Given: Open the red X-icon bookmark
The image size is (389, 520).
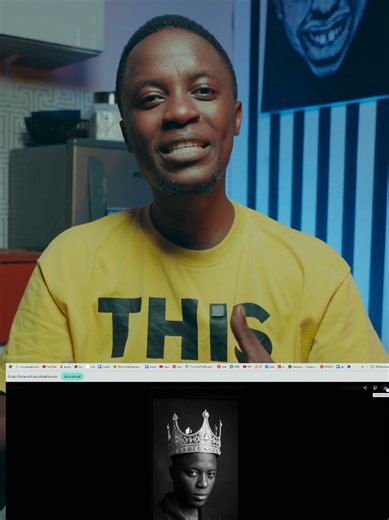Looking at the screenshot, I should pyautogui.click(x=66, y=367).
